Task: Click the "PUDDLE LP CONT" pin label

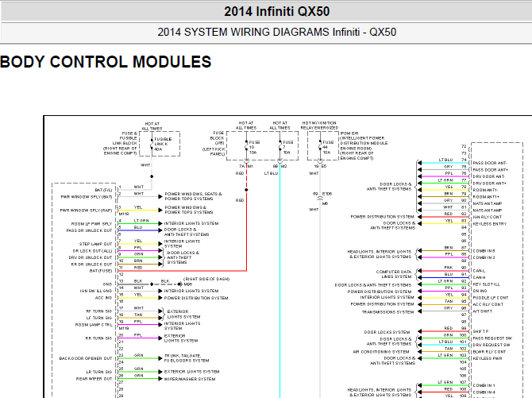Action: click(491, 298)
